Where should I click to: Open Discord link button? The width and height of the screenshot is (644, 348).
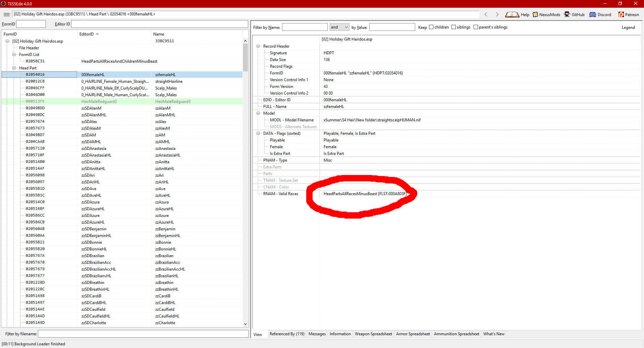(600, 14)
